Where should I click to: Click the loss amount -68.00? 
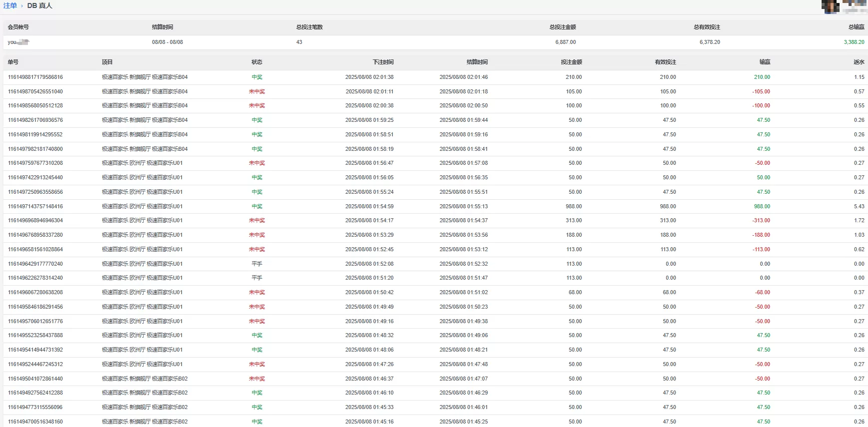pyautogui.click(x=763, y=292)
